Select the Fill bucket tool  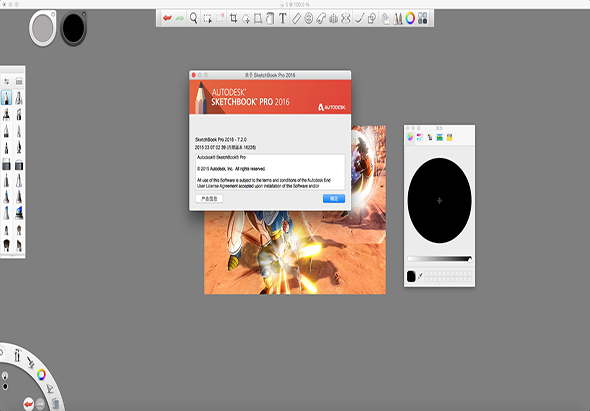(x=270, y=18)
